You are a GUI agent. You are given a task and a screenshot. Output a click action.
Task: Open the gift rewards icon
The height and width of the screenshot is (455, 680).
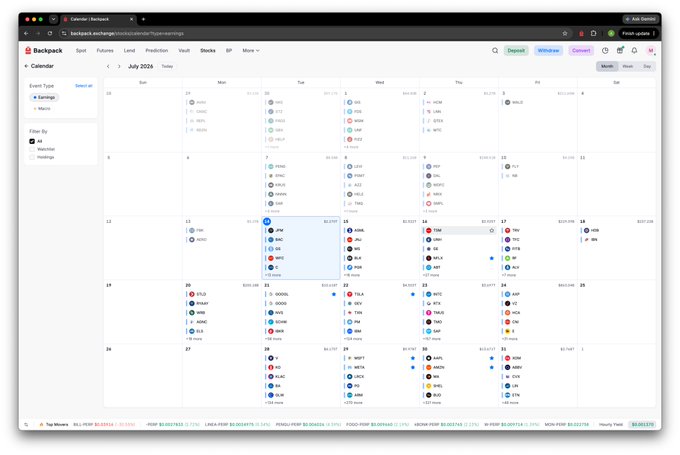coord(620,50)
